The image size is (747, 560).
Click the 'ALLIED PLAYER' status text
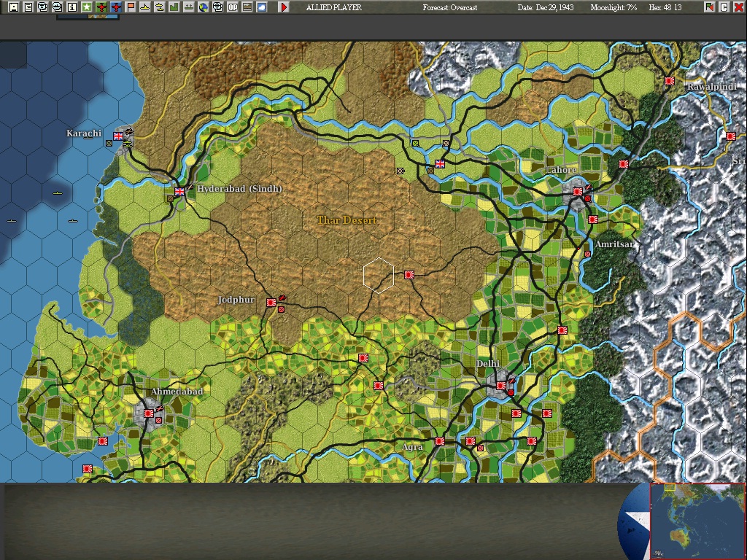[x=334, y=7]
